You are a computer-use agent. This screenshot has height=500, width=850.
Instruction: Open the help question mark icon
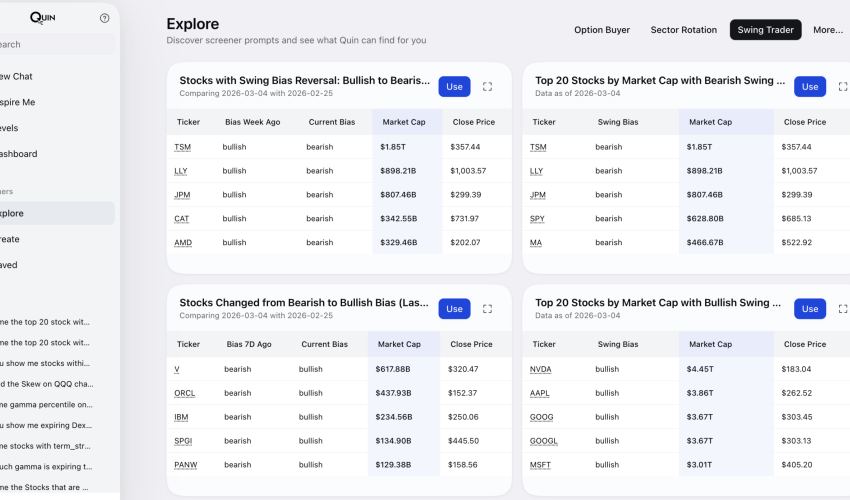tap(105, 18)
